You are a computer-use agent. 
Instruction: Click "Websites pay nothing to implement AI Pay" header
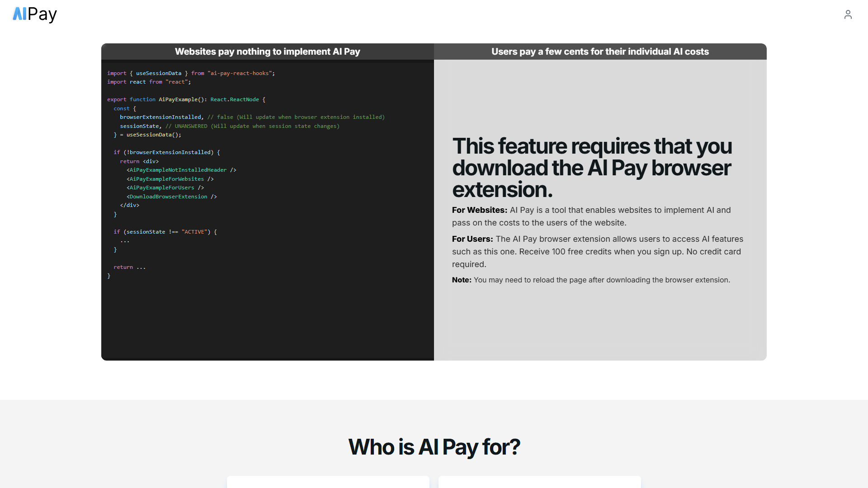tap(267, 52)
